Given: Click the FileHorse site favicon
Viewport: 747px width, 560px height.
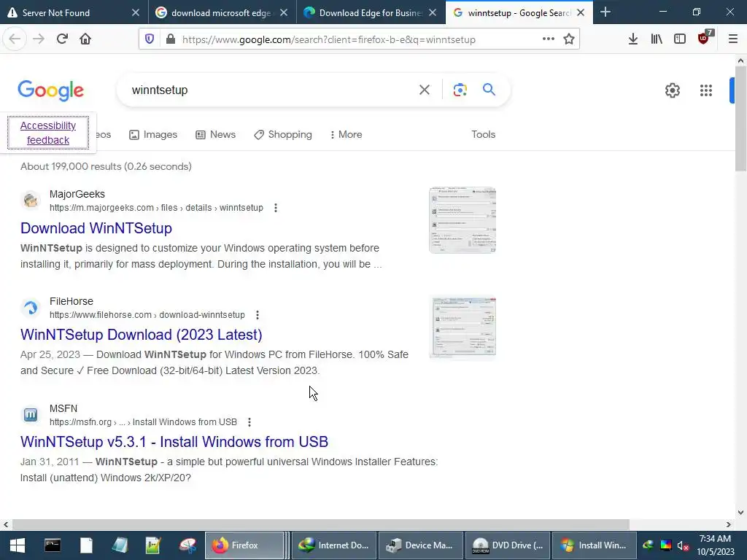Looking at the screenshot, I should pos(31,308).
